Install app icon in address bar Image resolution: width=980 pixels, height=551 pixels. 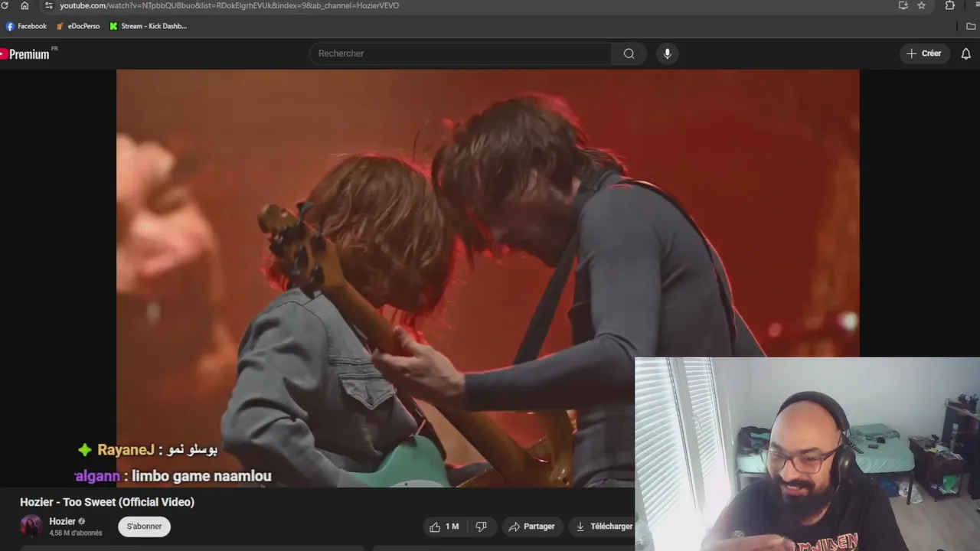click(x=903, y=5)
